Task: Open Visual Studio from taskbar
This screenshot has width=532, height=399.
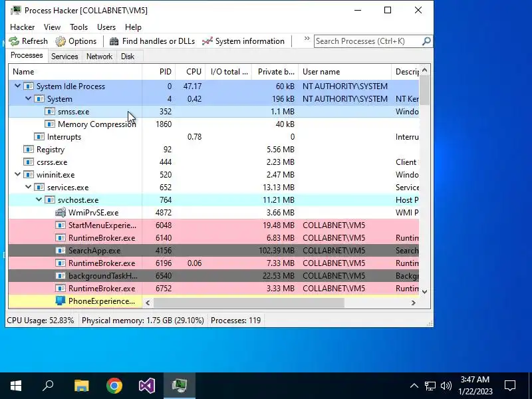Action: coord(147,386)
